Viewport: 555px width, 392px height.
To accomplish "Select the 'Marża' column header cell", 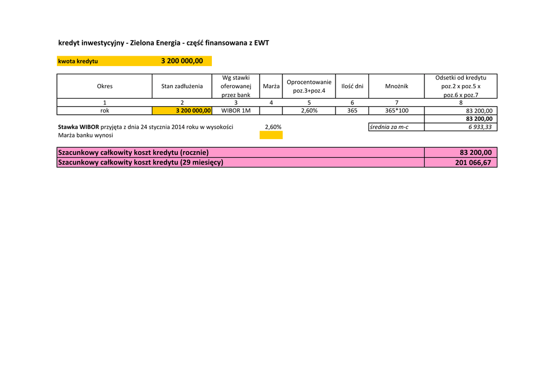I will (271, 86).
